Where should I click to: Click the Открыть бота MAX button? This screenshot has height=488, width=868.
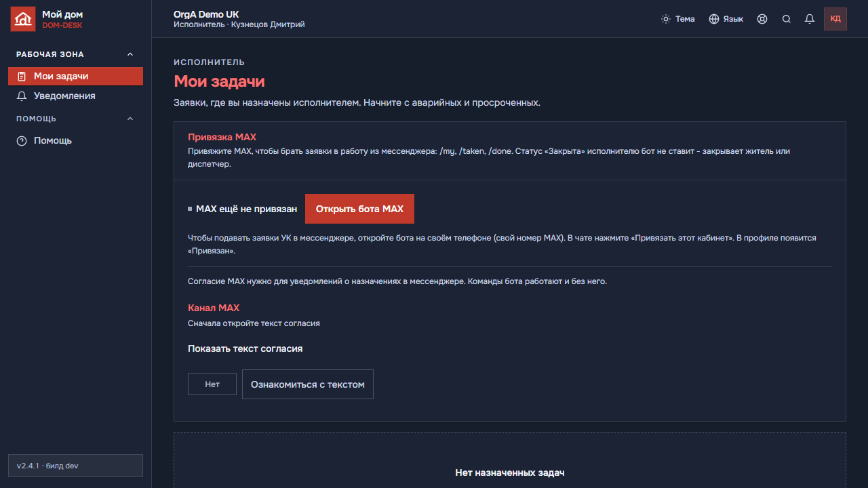tap(359, 209)
